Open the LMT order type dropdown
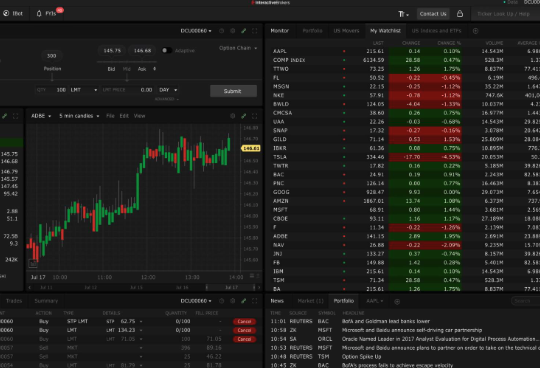Screen dimensions: 540x368 click(x=84, y=90)
